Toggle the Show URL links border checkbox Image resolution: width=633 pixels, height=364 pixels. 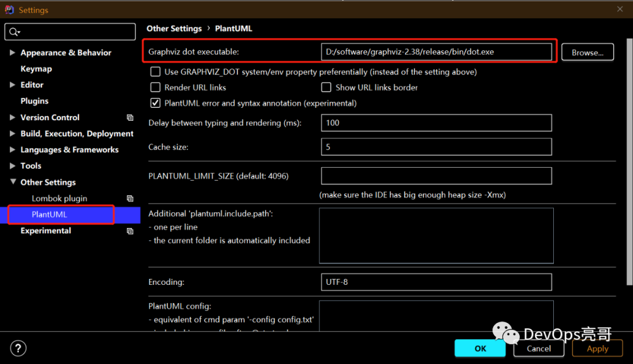[x=326, y=87]
